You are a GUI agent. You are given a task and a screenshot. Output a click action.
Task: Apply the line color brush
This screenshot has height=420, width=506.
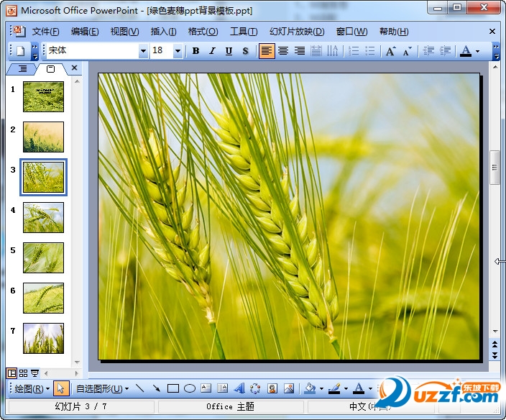pos(334,388)
